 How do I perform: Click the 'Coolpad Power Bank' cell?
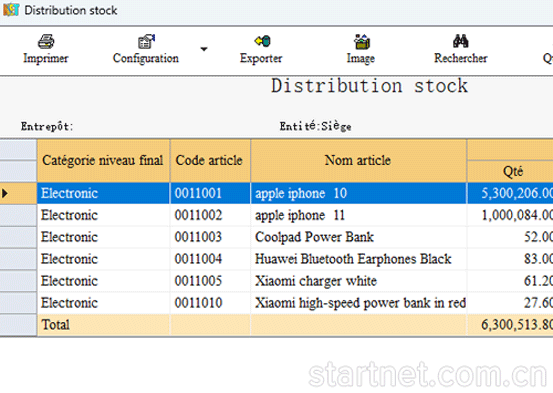[359, 237]
